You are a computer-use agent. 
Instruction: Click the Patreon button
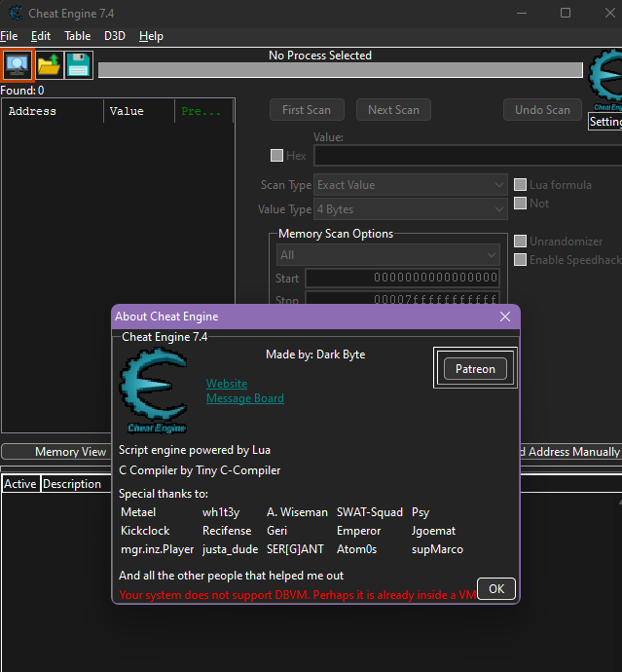475,369
